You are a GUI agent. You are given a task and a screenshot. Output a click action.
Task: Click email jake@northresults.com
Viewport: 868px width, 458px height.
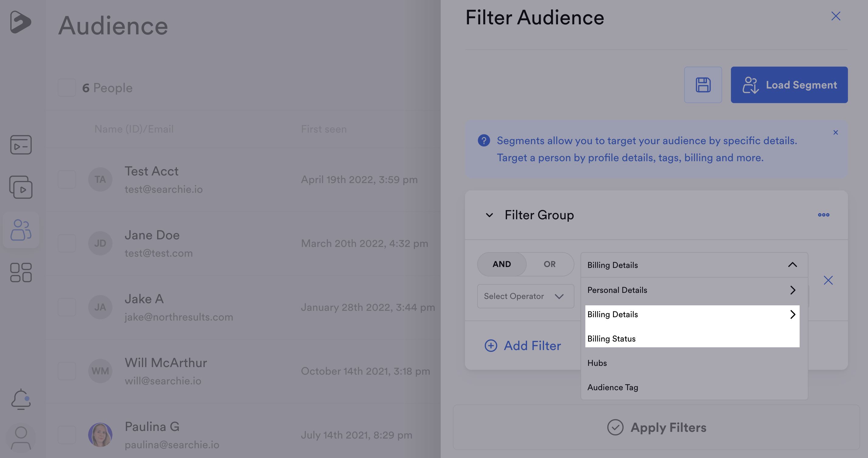[179, 317]
